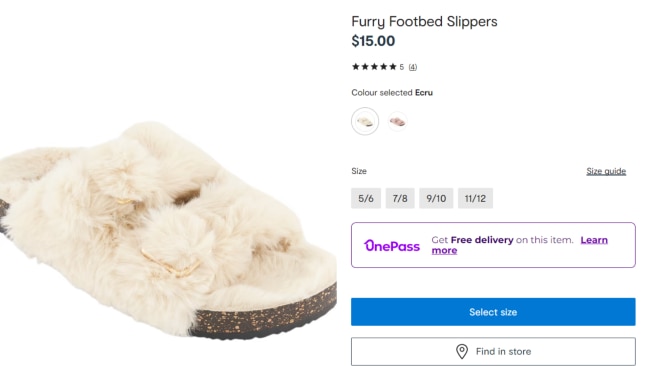
Task: Click the OnePass free delivery banner
Action: (x=493, y=245)
